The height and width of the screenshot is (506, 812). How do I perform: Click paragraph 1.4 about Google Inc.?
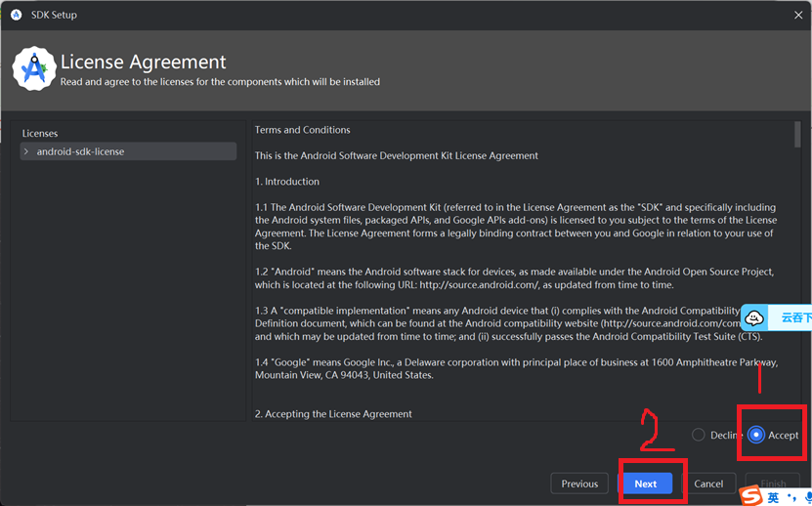[516, 368]
